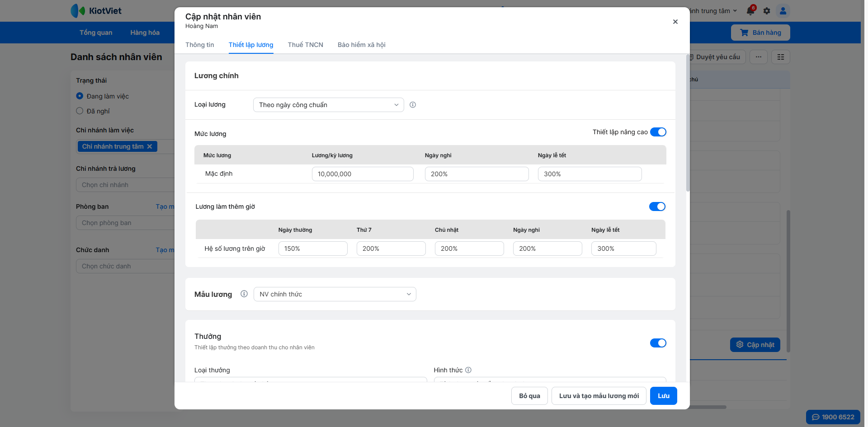
Task: Close the Cập nhật nhân viên dialog
Action: [675, 22]
